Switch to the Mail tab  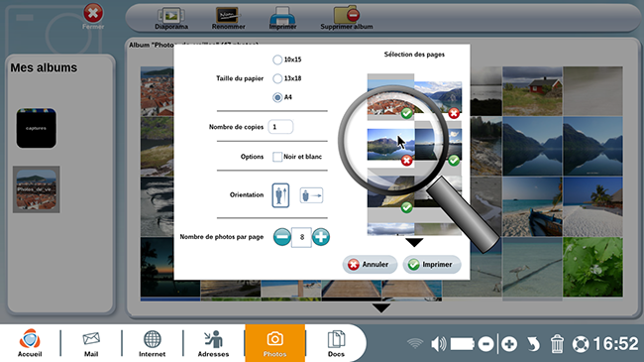click(91, 343)
